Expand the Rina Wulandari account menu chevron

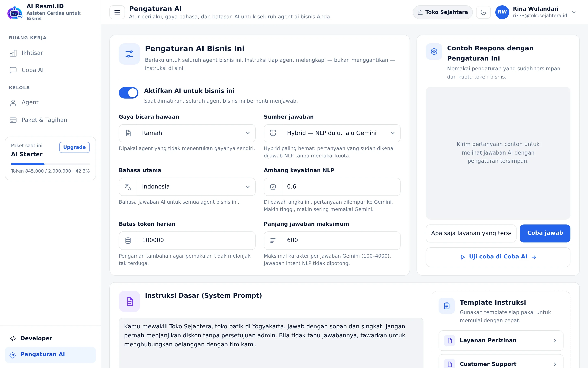point(574,12)
